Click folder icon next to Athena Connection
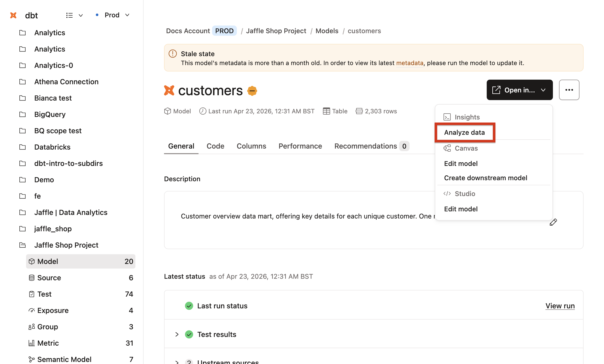Image resolution: width=604 pixels, height=364 pixels. [23, 82]
